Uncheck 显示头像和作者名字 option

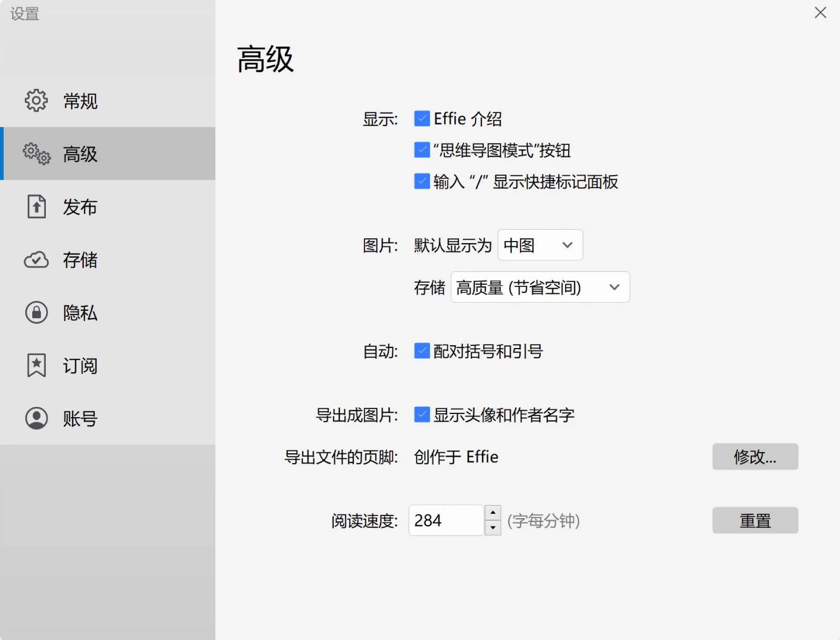point(422,414)
